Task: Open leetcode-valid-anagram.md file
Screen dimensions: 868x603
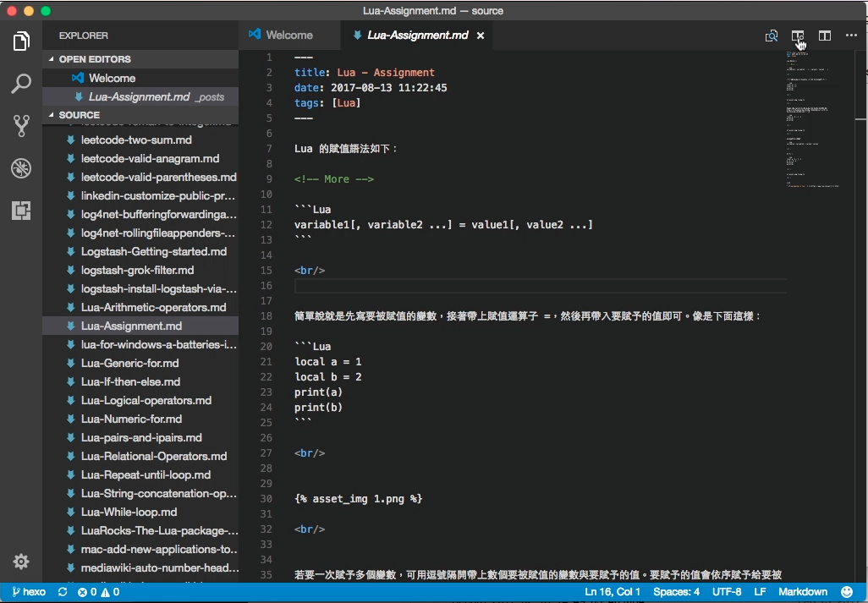Action: [x=140, y=159]
